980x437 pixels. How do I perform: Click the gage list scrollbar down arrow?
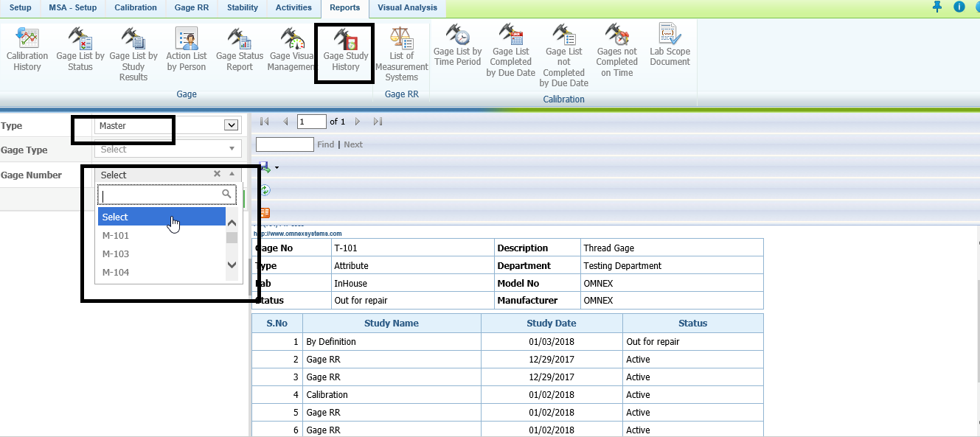[x=232, y=265]
